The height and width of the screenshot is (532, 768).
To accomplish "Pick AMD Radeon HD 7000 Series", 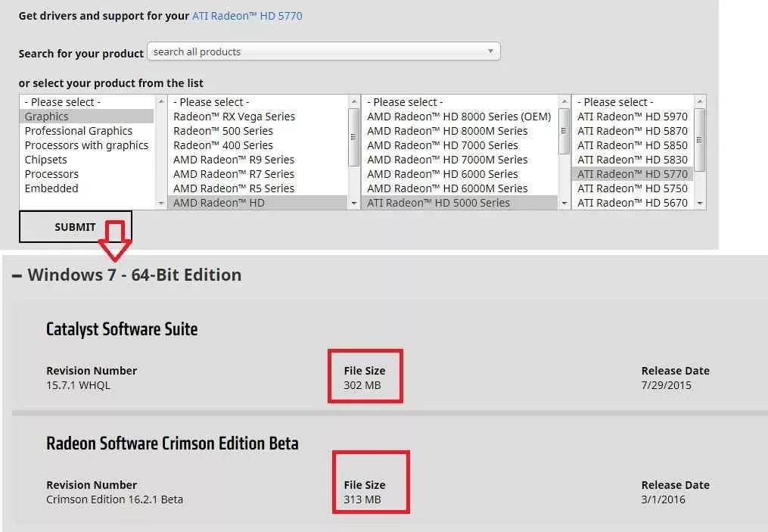I will coord(460,145).
